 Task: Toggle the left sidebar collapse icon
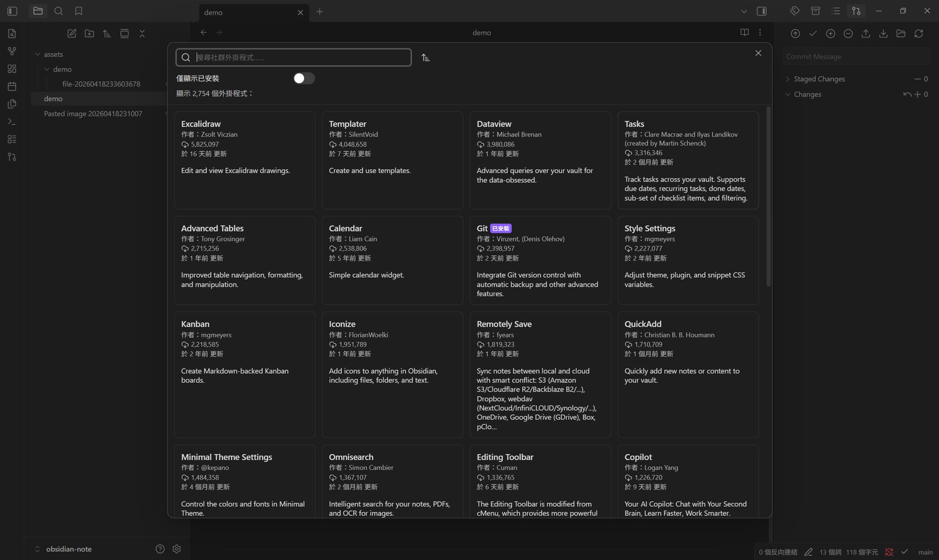click(12, 11)
